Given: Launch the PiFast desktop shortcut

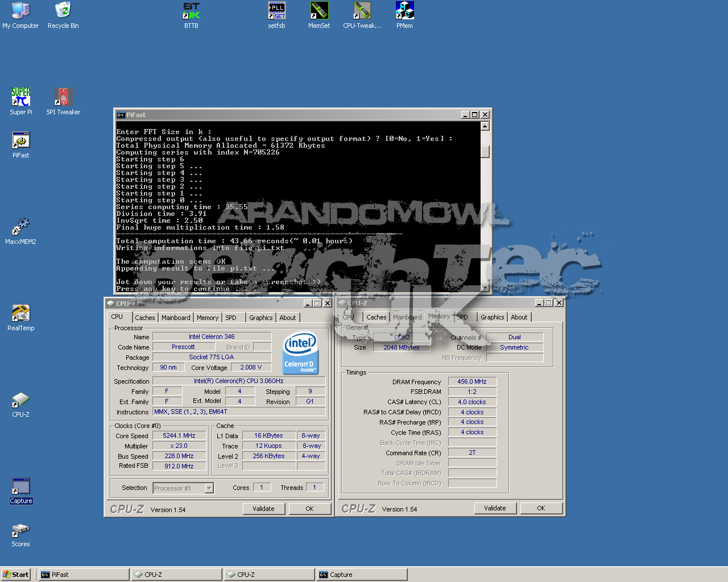Looking at the screenshot, I should tap(21, 145).
